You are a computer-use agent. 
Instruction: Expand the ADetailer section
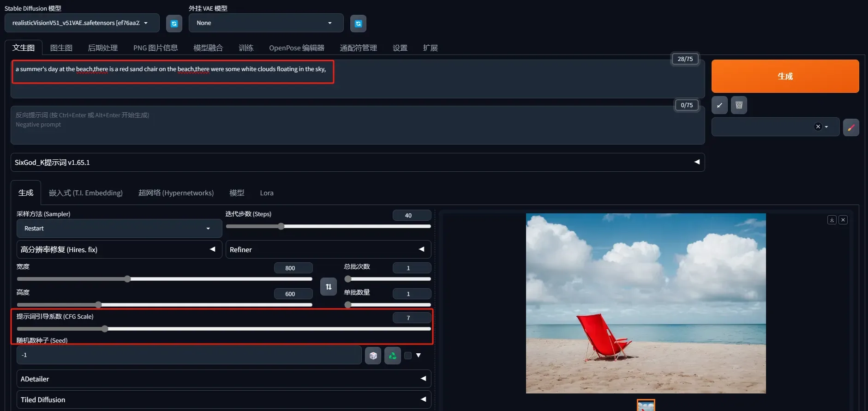point(224,379)
